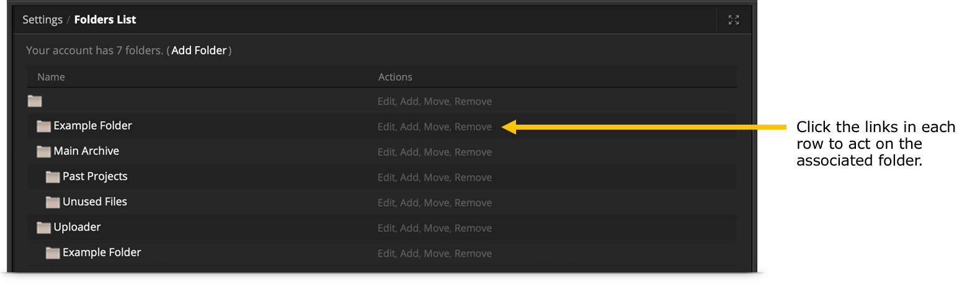Remove the top-level Example Folder

(473, 126)
